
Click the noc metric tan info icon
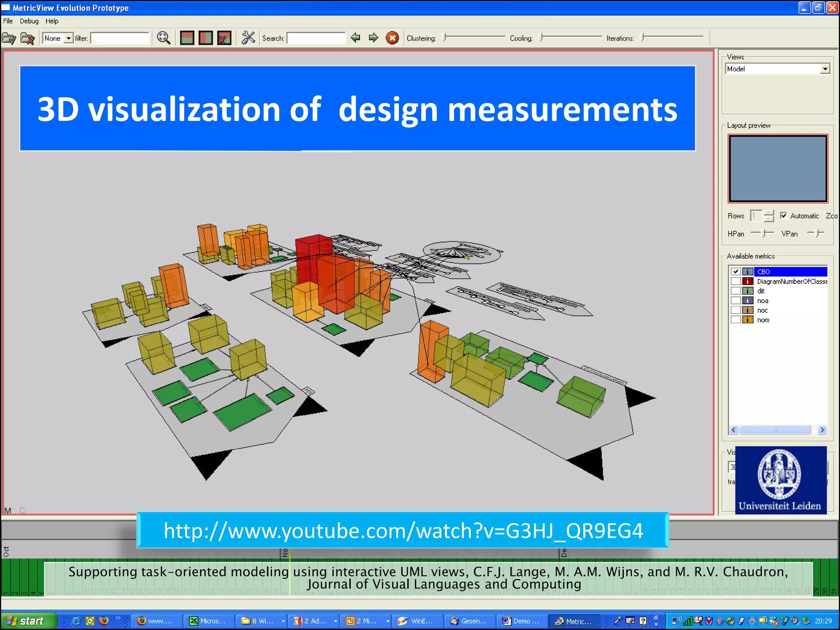(748, 310)
